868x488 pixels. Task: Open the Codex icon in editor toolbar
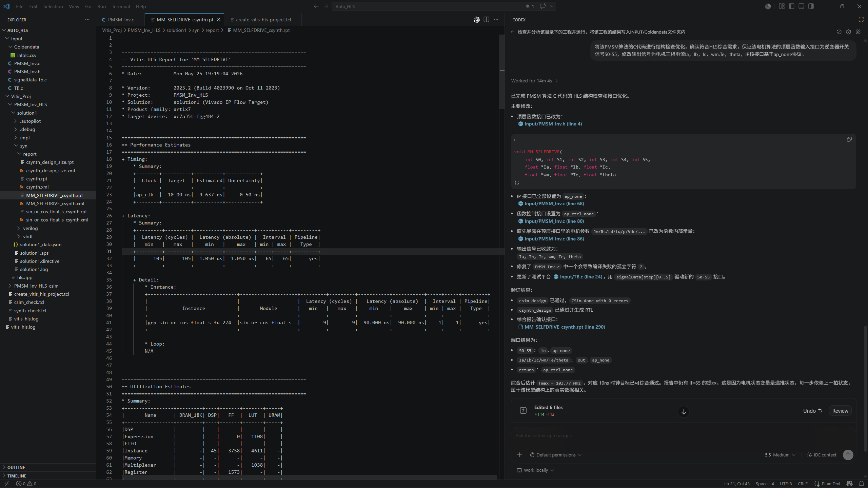(x=477, y=20)
